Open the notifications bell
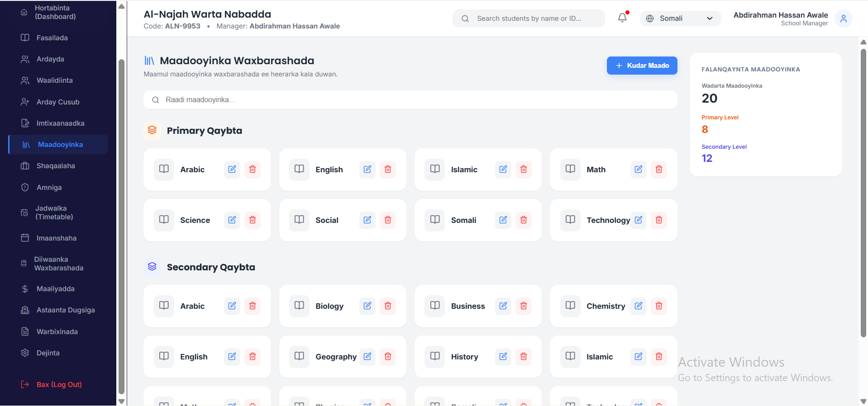 click(x=623, y=18)
